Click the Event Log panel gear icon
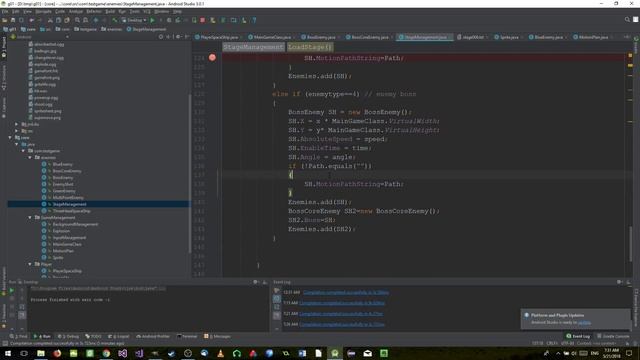The image size is (640, 360). pos(620,282)
